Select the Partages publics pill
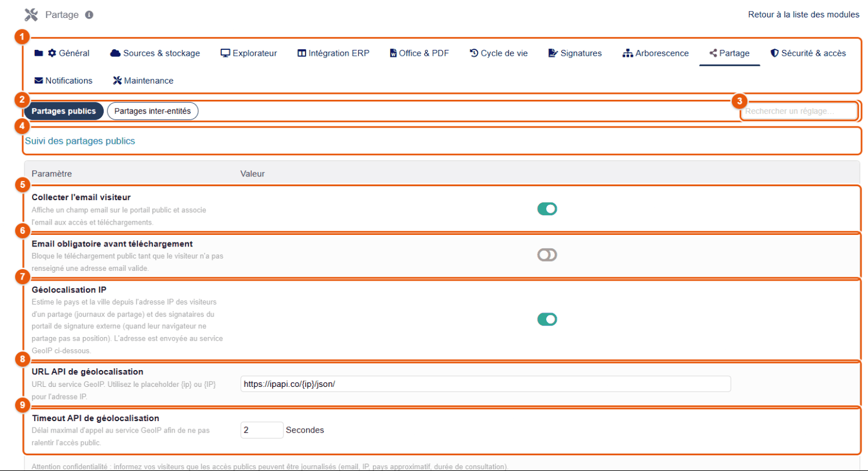 (64, 111)
